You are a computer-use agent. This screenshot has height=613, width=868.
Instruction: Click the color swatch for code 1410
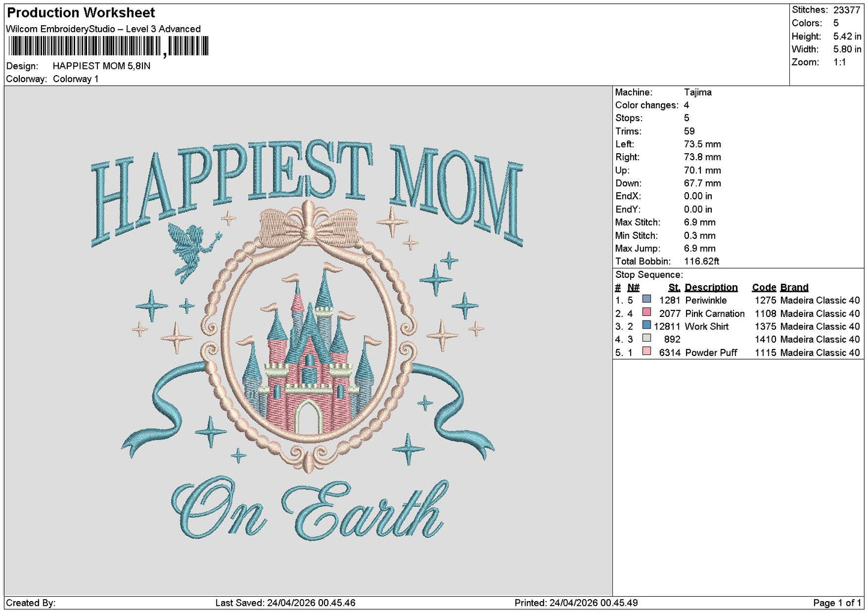point(646,338)
